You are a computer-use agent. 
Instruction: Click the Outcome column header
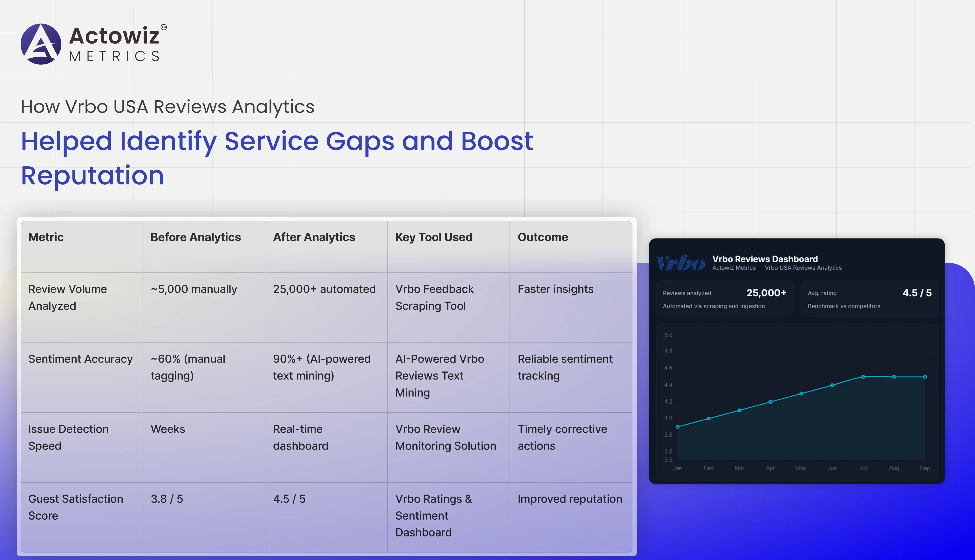(x=542, y=237)
